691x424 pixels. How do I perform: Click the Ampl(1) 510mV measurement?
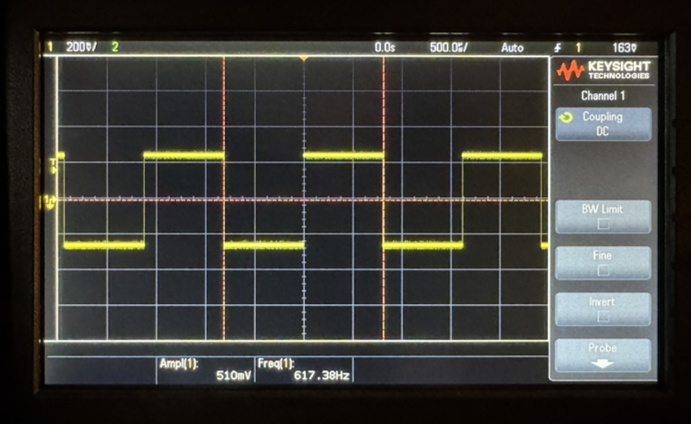205,369
